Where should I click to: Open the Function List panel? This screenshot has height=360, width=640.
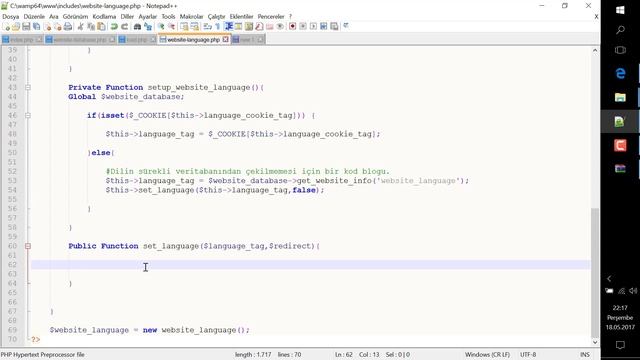(259, 27)
